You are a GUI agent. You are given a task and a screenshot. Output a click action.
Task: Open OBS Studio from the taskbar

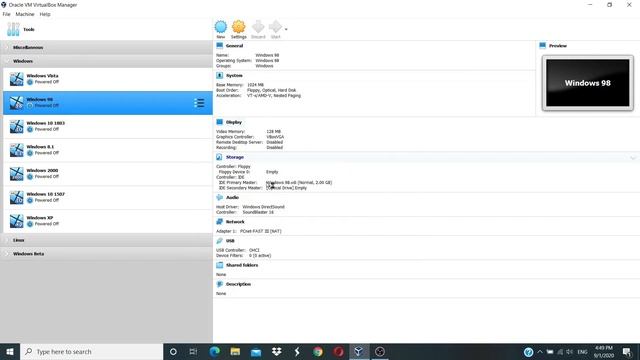point(380,352)
